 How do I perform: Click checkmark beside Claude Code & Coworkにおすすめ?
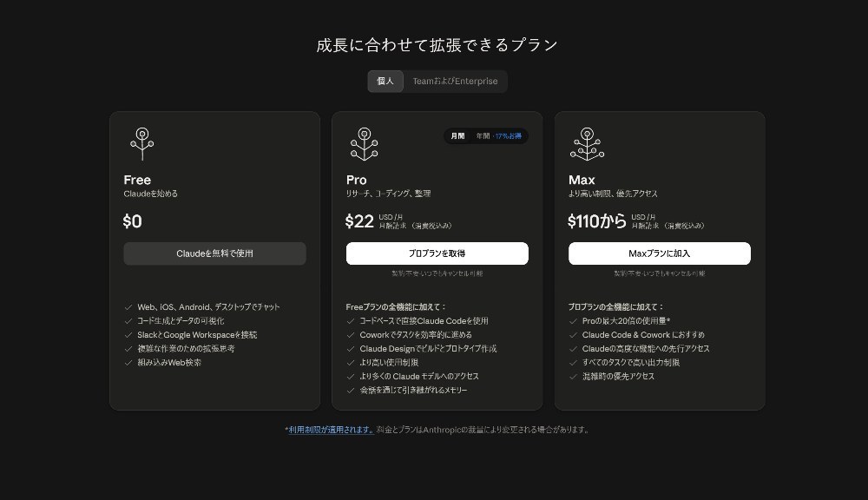tap(573, 335)
